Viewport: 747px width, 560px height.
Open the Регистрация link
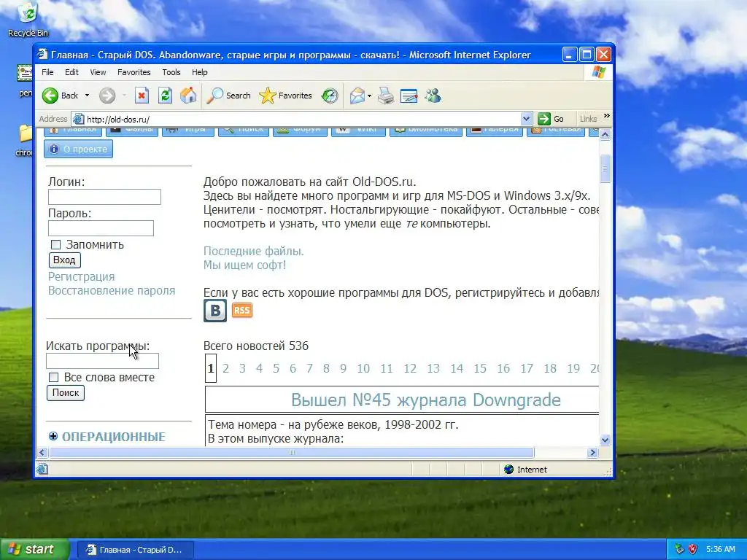[82, 276]
